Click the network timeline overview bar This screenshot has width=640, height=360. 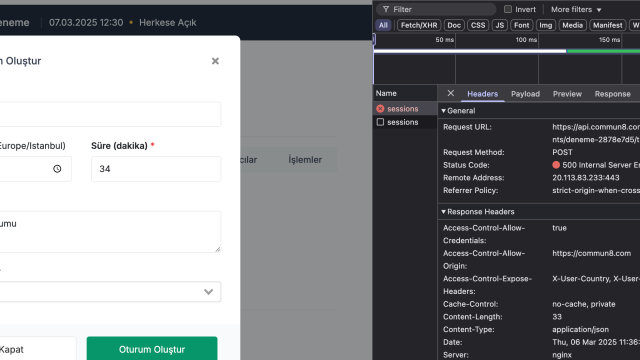(507, 51)
